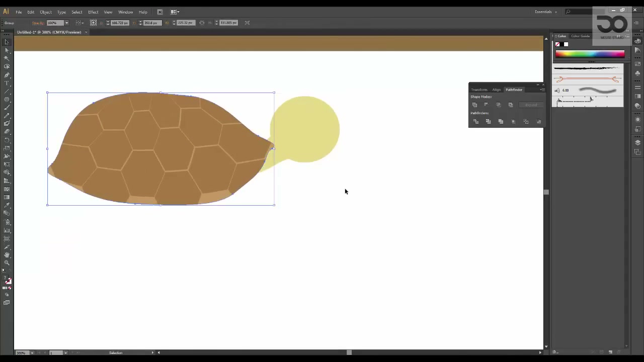This screenshot has width=644, height=362.
Task: Select the Zoom tool in the toolbox
Action: 7,263
